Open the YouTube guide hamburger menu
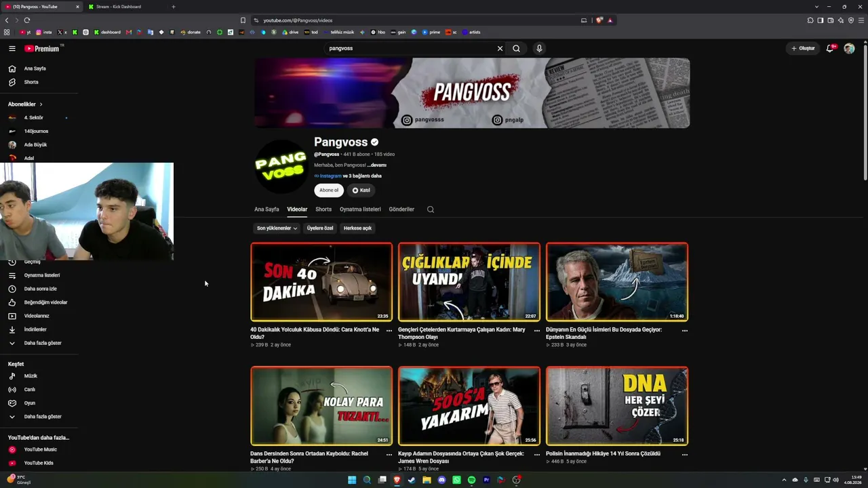Screen dimensions: 868x488 click(x=12, y=49)
